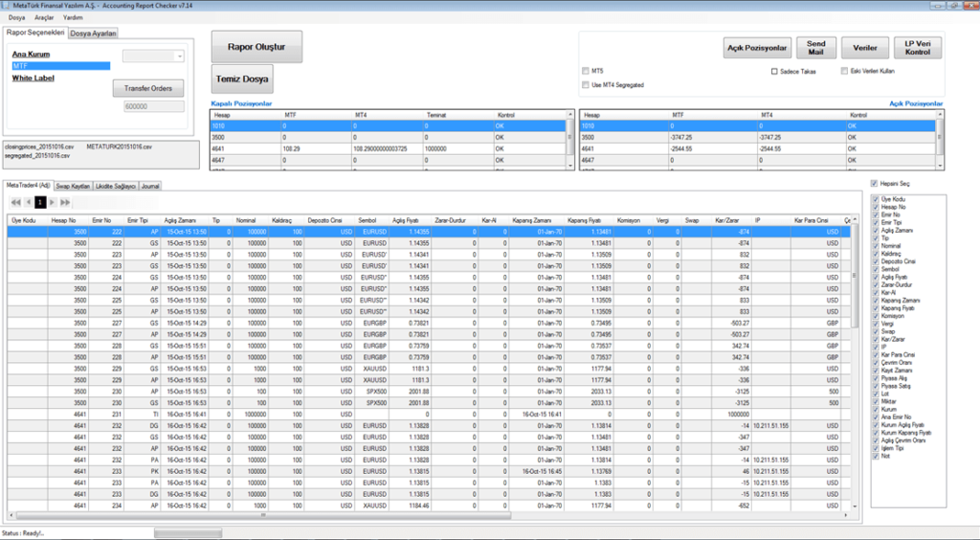Select segregated_20151016.csv file name
This screenshot has width=980, height=540.
point(37,156)
